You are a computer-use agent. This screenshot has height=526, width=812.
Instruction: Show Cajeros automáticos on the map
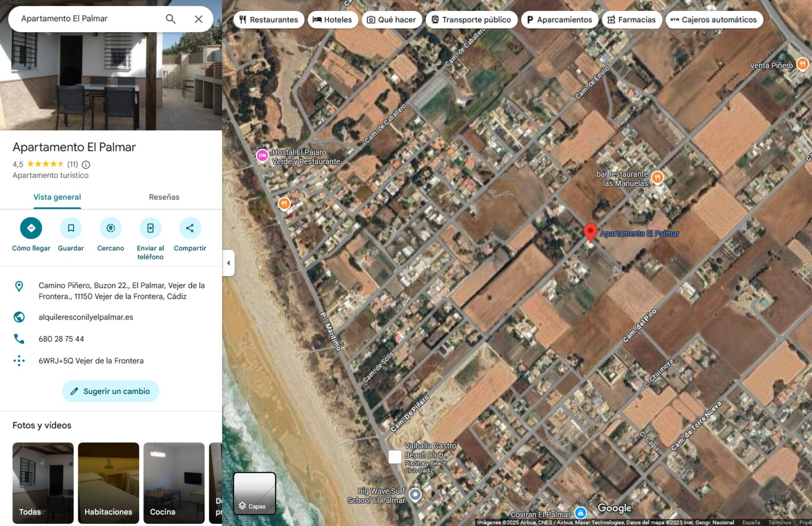tap(714, 20)
